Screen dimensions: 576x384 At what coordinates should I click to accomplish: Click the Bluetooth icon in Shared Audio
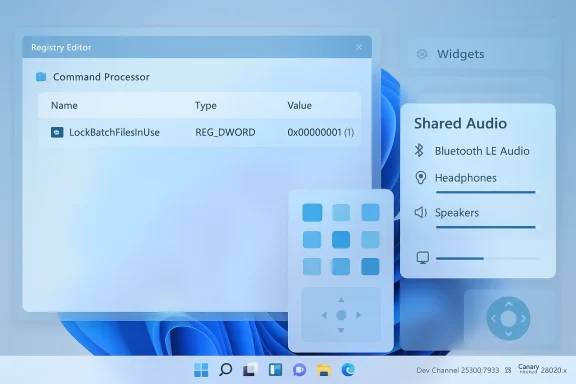click(419, 150)
